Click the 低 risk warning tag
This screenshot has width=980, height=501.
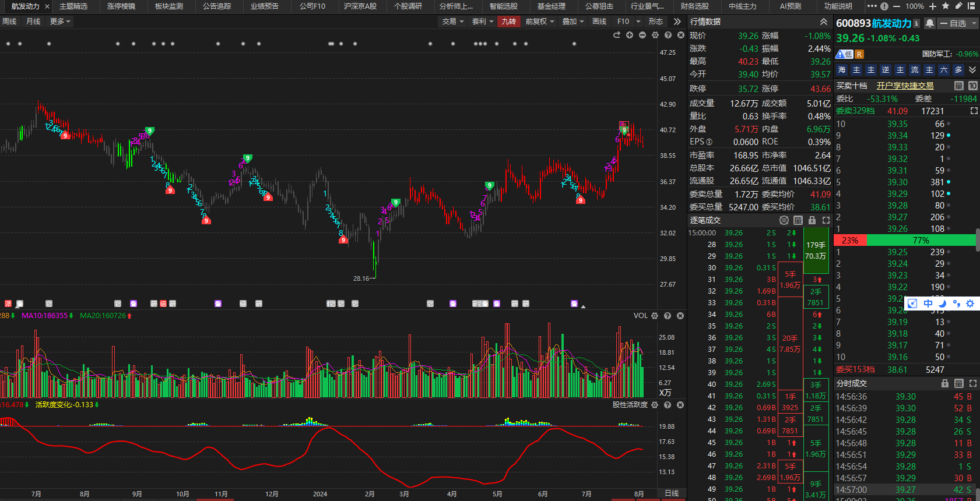tap(845, 54)
